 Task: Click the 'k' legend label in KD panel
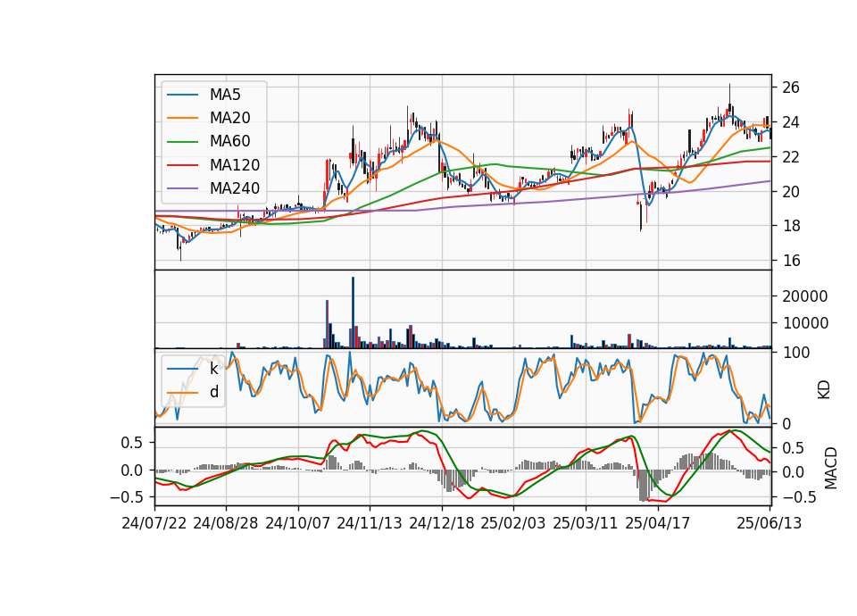(x=213, y=369)
